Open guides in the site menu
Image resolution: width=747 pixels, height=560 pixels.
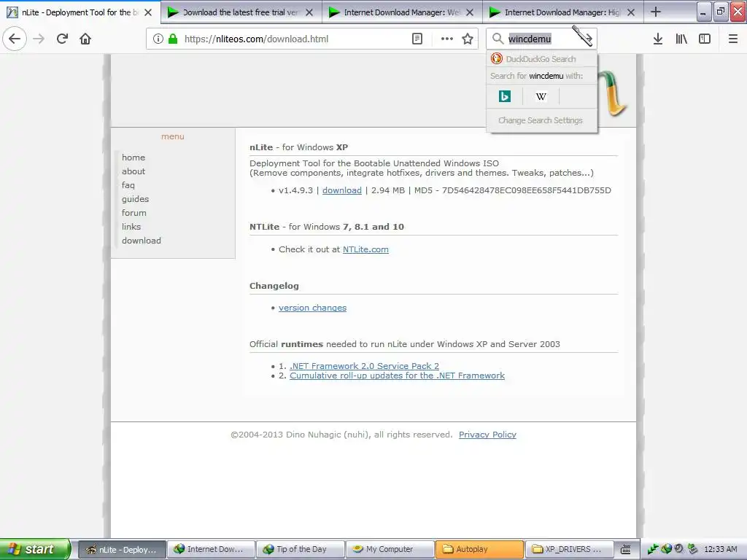click(135, 199)
